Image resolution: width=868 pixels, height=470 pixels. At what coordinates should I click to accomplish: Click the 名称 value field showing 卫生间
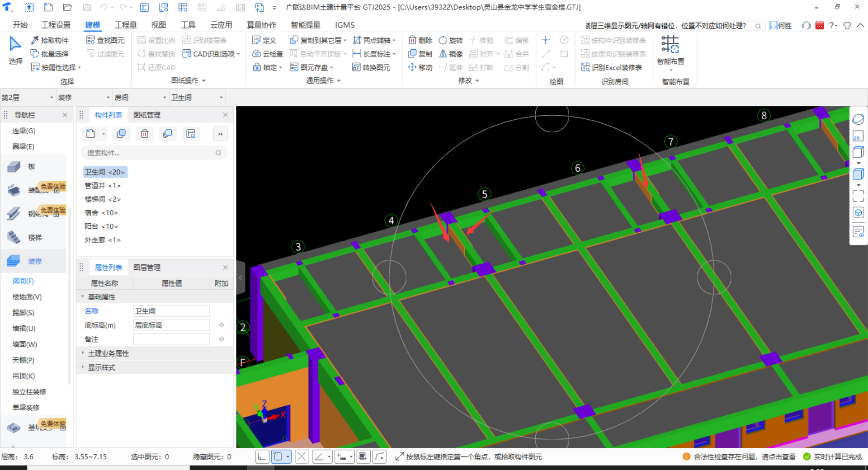coord(171,311)
